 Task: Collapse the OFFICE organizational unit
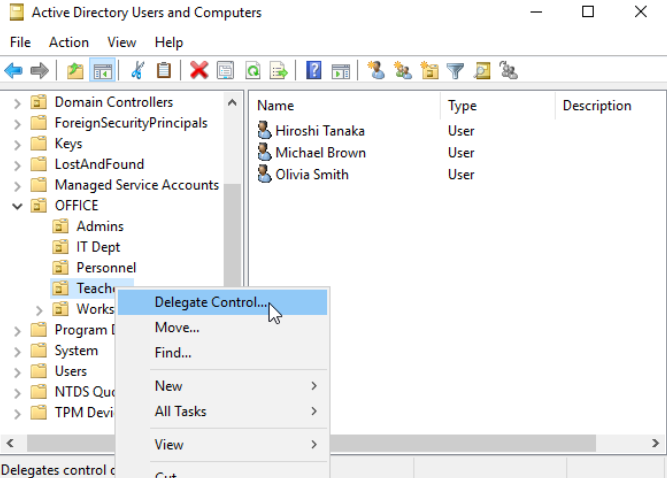pos(17,207)
